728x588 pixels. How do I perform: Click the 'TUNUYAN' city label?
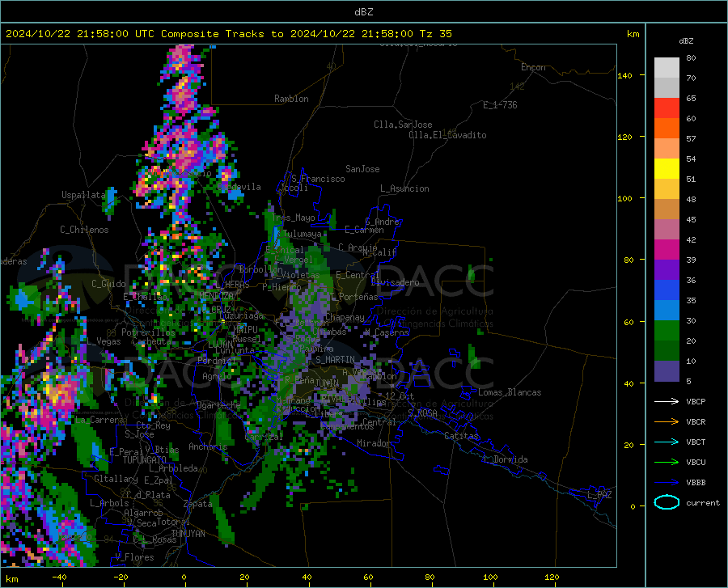pyautogui.click(x=188, y=533)
